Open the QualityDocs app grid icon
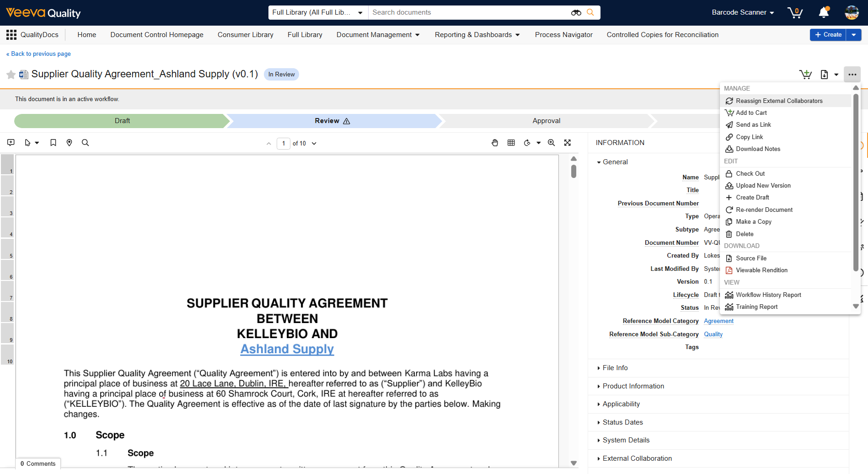 (x=11, y=35)
